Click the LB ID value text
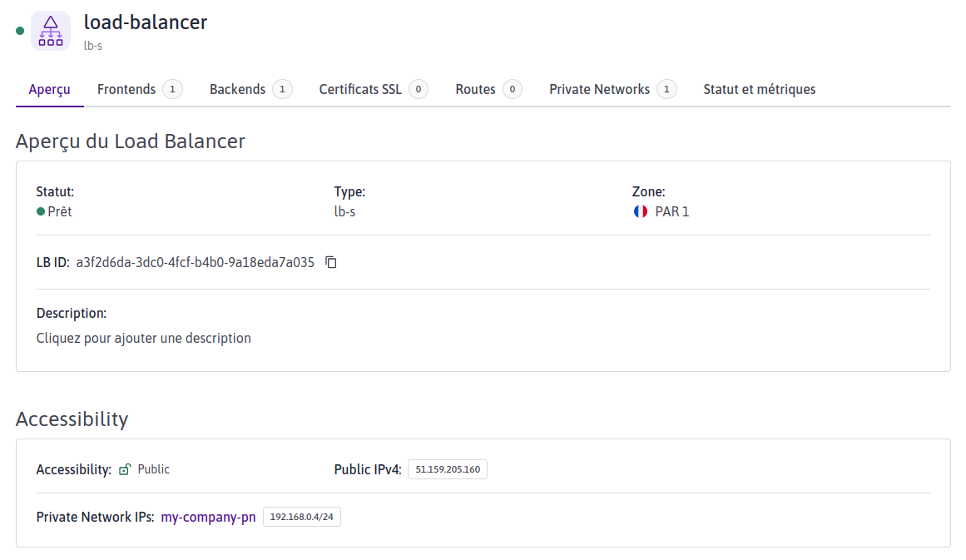This screenshot has height=560, width=966. (x=195, y=262)
